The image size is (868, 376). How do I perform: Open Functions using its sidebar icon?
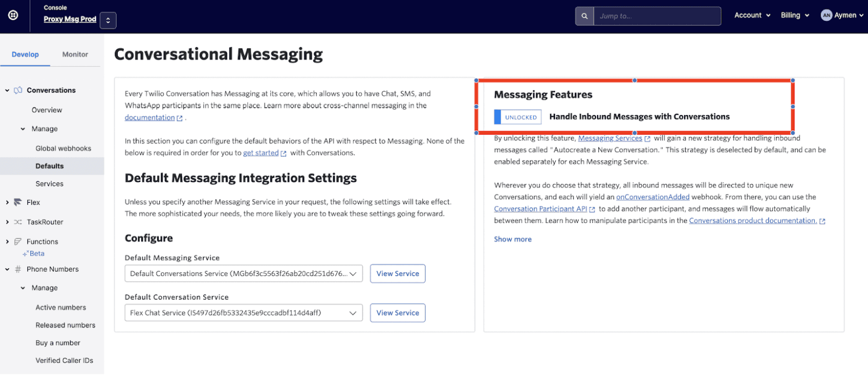(x=17, y=241)
